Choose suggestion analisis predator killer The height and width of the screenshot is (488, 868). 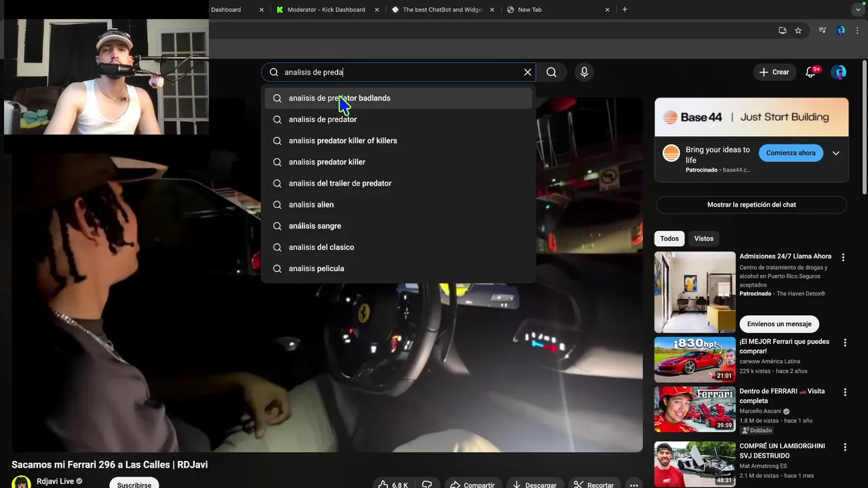pos(399,162)
